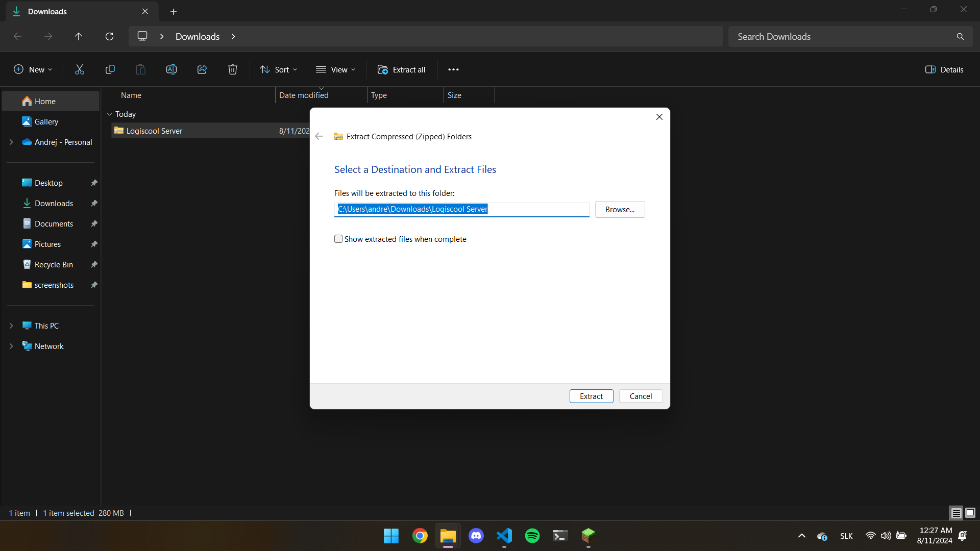The image size is (980, 551).
Task: Open Windows Start menu
Action: click(391, 536)
